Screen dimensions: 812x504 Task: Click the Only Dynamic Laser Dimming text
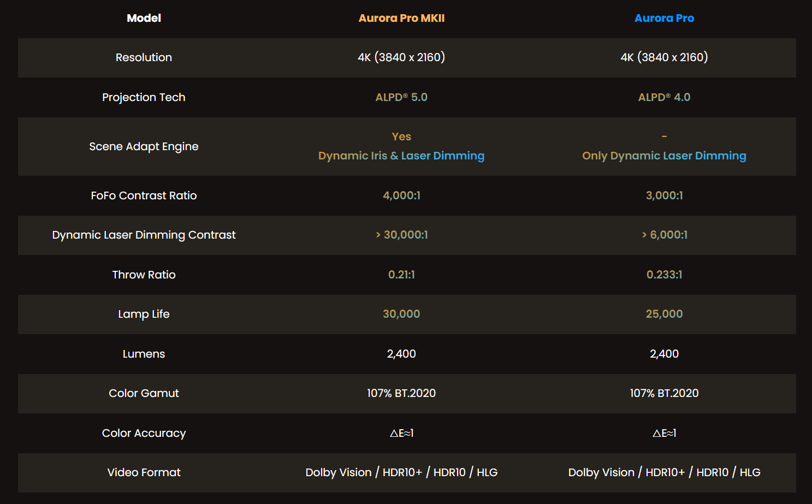(x=664, y=156)
